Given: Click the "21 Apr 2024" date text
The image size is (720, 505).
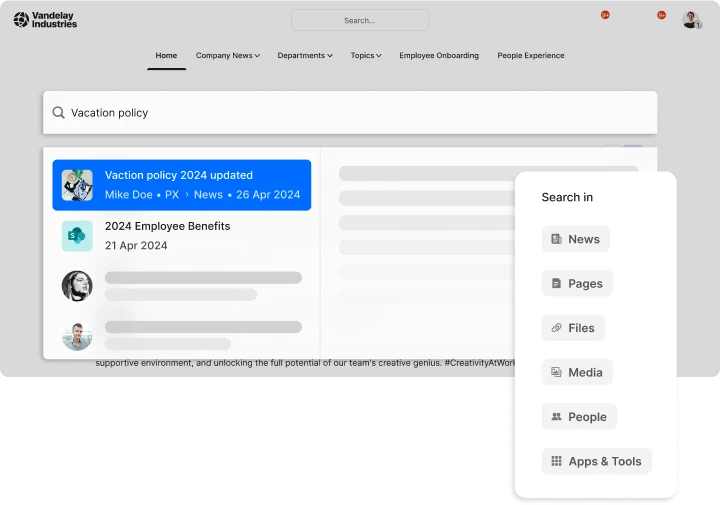Looking at the screenshot, I should (x=136, y=246).
